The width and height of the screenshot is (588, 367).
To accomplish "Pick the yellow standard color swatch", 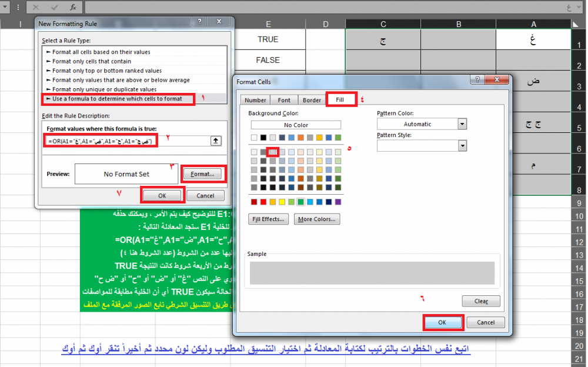I will [x=282, y=202].
